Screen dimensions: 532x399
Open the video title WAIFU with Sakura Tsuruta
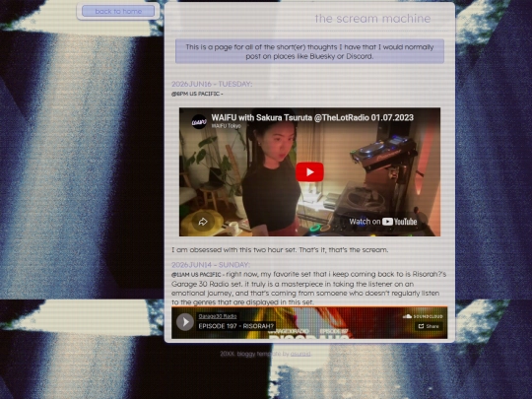pos(312,117)
